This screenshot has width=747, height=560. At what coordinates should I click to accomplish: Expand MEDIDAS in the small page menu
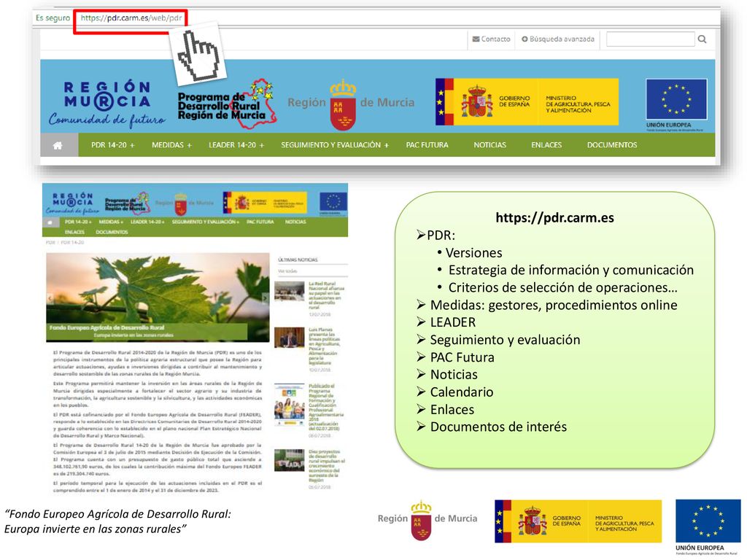111,222
